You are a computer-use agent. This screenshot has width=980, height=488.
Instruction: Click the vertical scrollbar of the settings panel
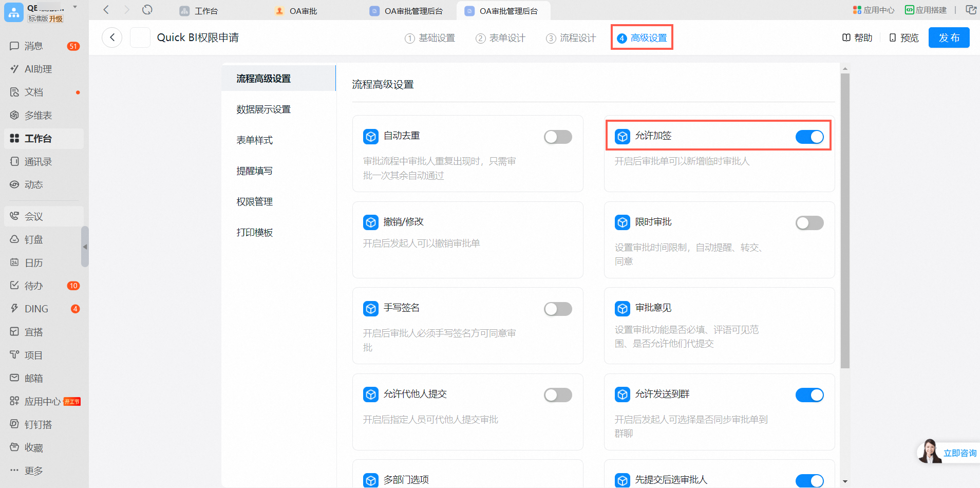845,221
